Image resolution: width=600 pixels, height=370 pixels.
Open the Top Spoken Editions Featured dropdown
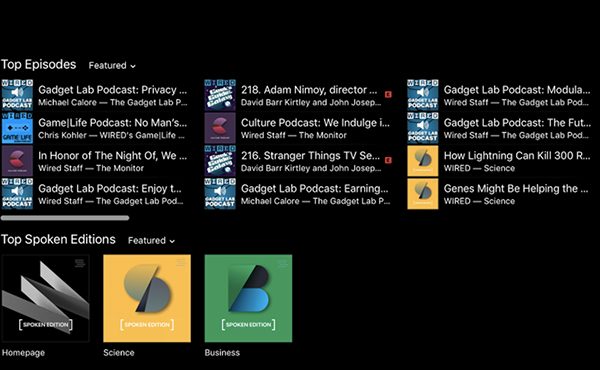coord(151,241)
